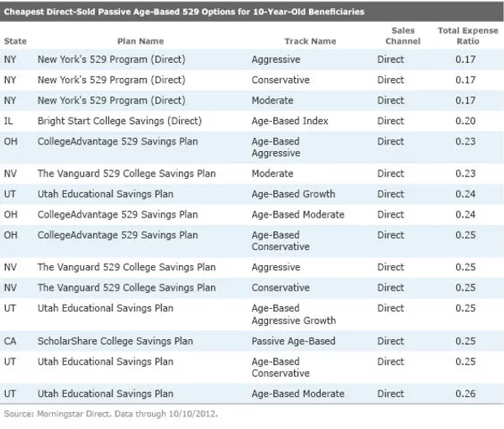Select the Direct sales channel for Bright Start
The image size is (504, 429).
click(x=391, y=121)
